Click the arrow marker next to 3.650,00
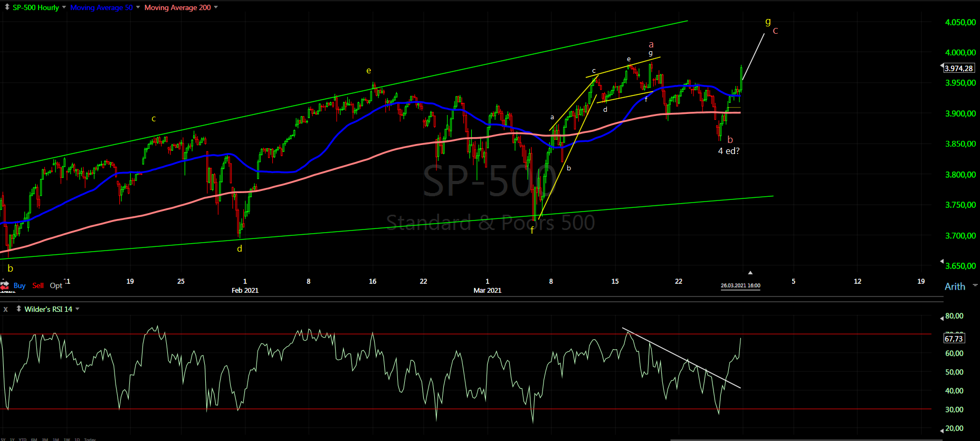The width and height of the screenshot is (980, 441). [942, 261]
